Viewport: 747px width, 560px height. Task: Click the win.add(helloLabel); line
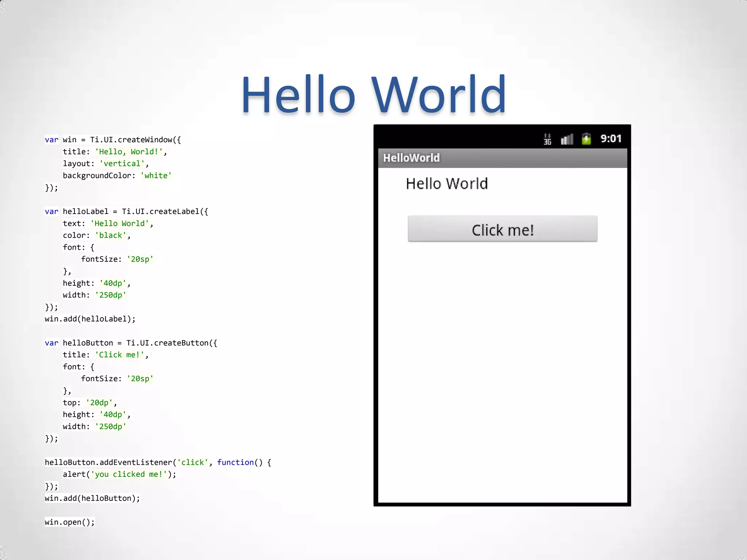coord(90,319)
